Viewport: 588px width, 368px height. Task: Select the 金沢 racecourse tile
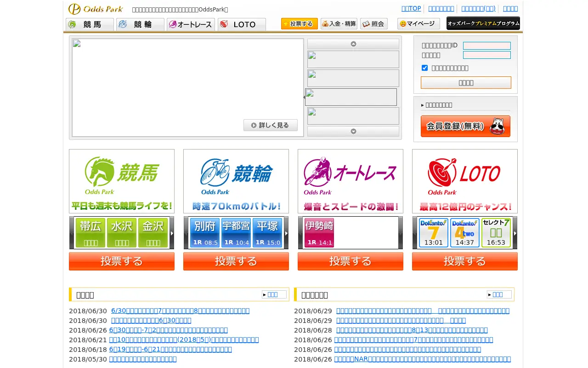(x=153, y=233)
